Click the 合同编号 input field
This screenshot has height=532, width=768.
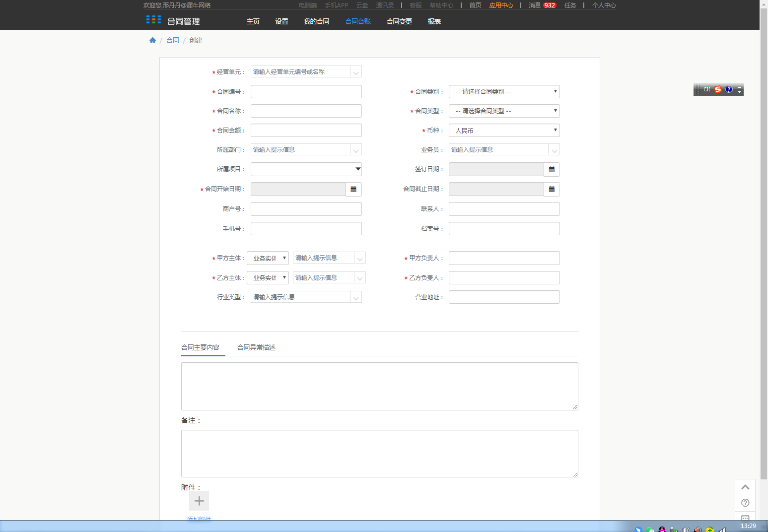(306, 91)
